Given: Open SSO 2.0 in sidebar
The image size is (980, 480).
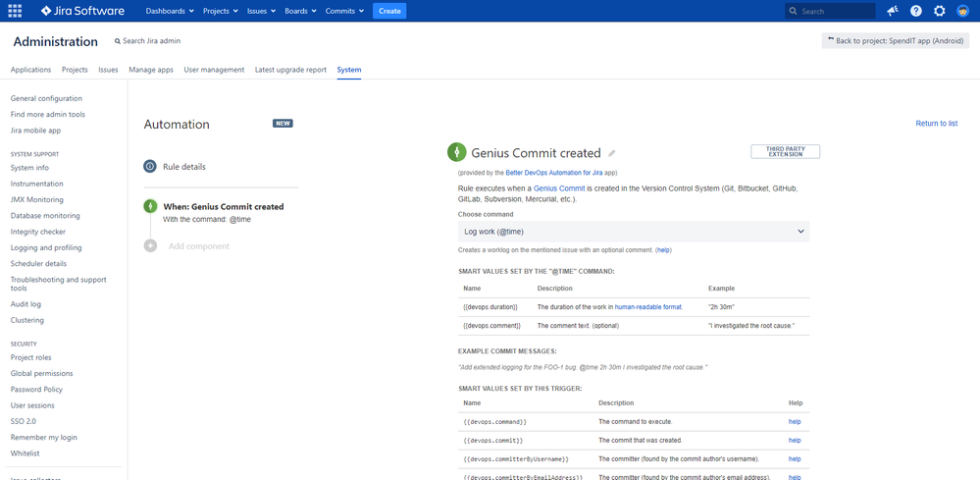Looking at the screenshot, I should 24,422.
